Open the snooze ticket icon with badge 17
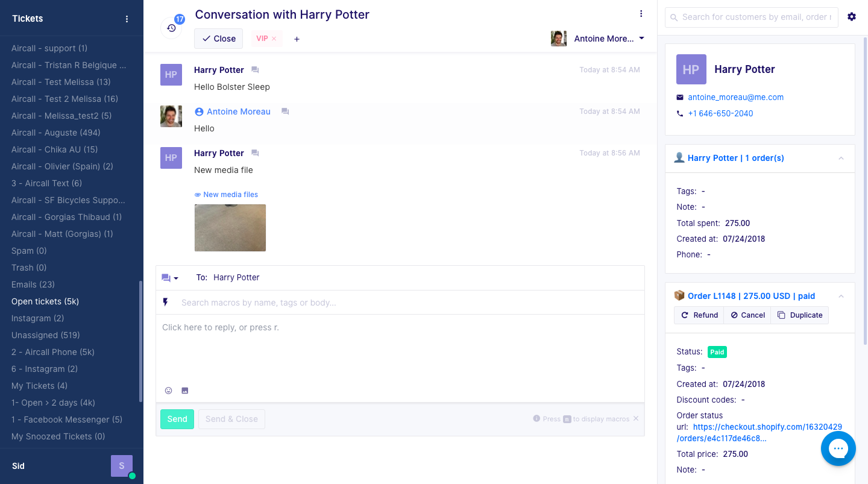Viewport: 868px width, 484px height. coord(171,27)
